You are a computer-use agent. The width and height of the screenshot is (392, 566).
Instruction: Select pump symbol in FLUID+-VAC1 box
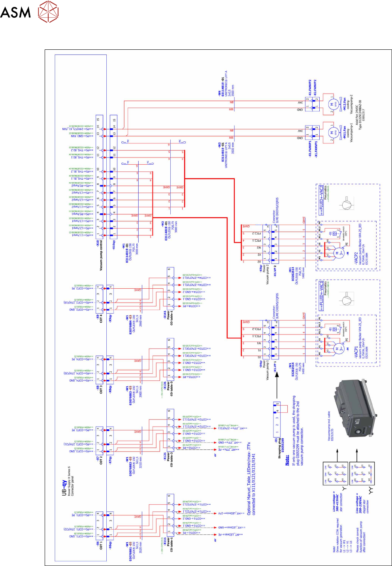347,300
